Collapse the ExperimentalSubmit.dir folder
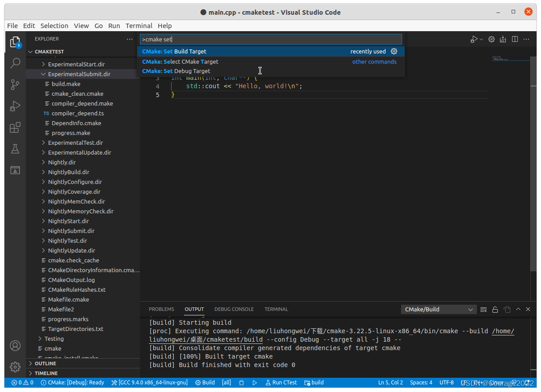This screenshot has height=392, width=541. point(83,74)
